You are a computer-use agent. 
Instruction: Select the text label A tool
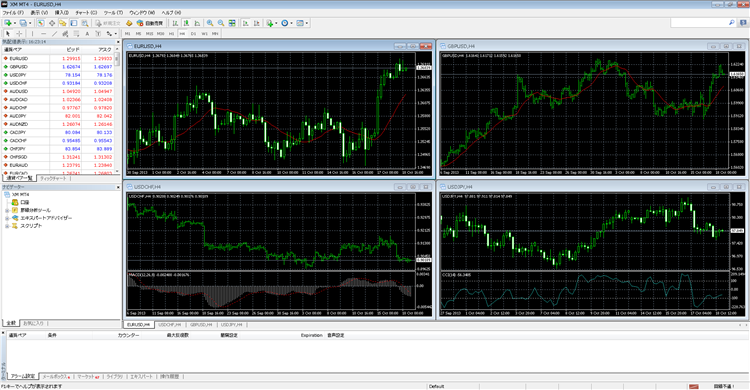(87, 33)
